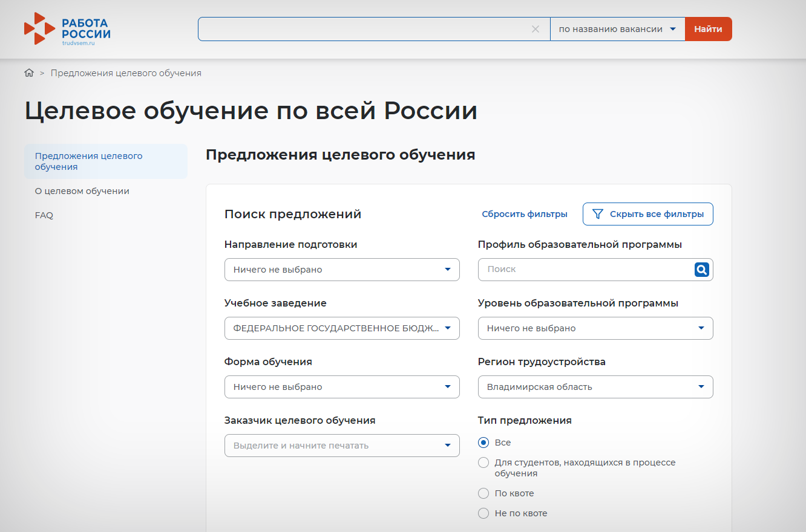
Task: Go to home via breadcrumb house icon
Action: [x=29, y=73]
